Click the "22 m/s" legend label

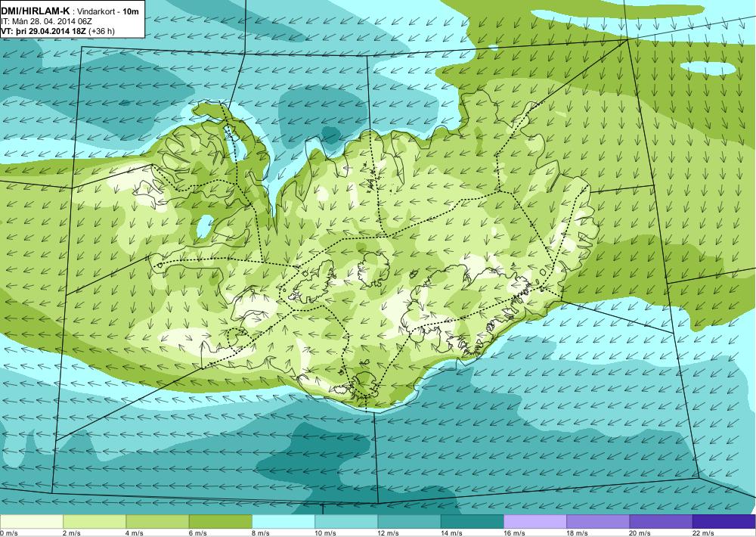point(703,532)
